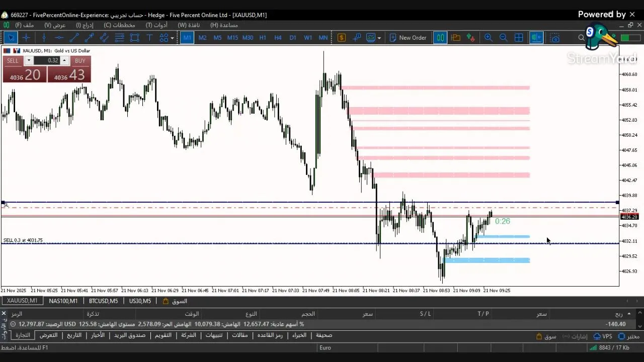644x362 pixels.
Task: Choose the Fibonacci retracement lines tool
Action: click(x=119, y=38)
